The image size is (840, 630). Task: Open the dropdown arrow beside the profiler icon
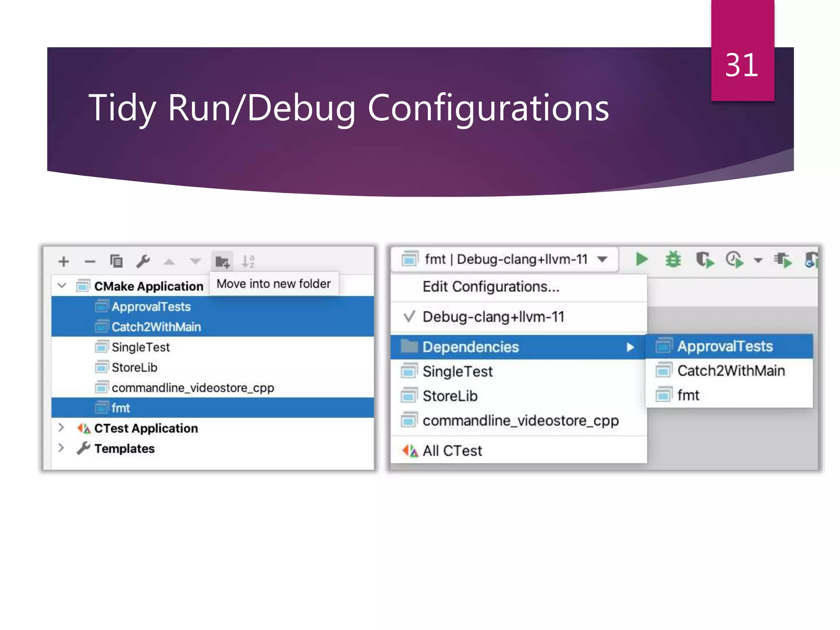point(758,260)
